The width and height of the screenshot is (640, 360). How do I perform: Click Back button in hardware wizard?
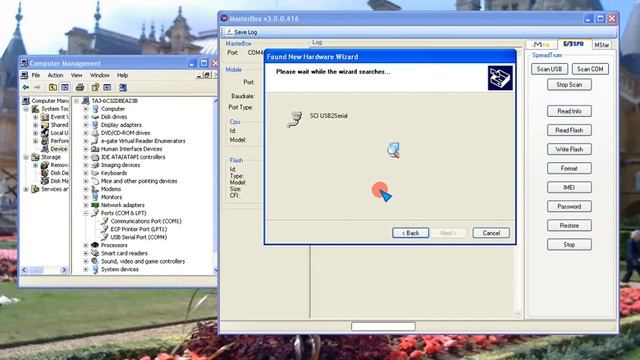(410, 233)
